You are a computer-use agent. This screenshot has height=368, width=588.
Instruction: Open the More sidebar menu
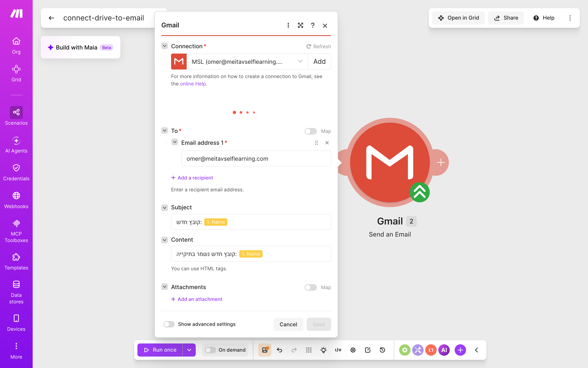coord(16,350)
